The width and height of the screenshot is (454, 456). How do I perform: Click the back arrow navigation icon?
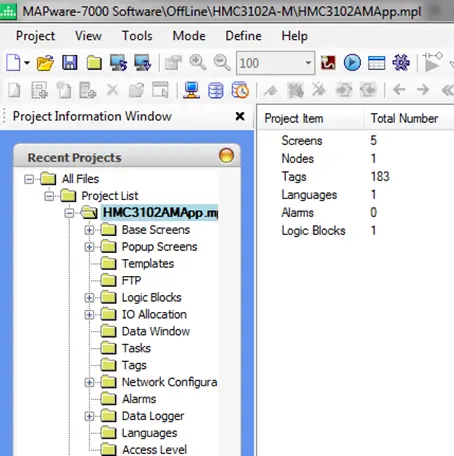click(399, 89)
